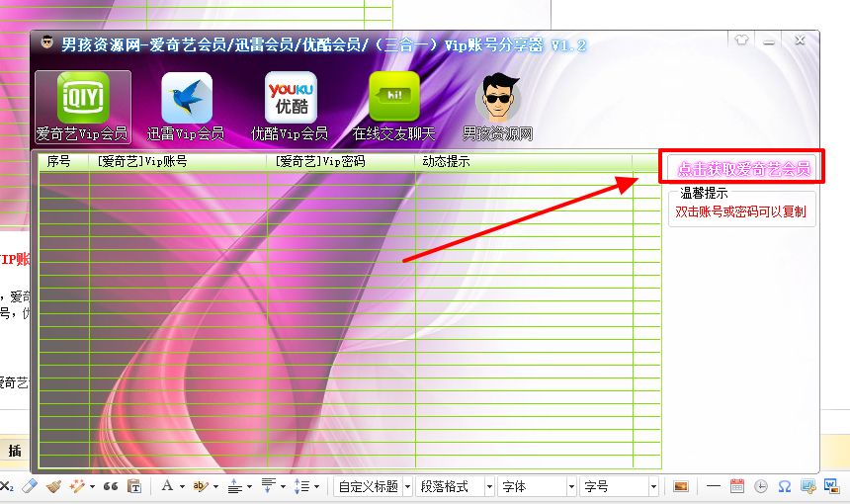Open the highlight color dropdown arrow
This screenshot has width=850, height=504.
click(x=215, y=486)
